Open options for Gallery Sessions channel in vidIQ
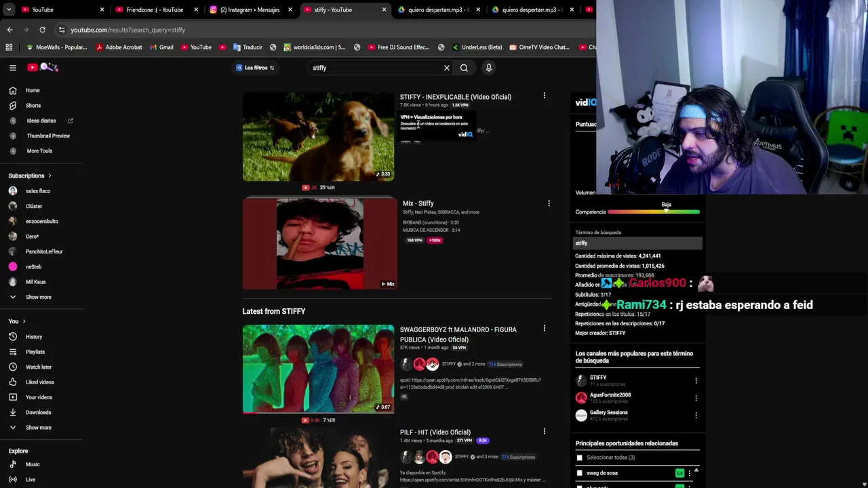 tap(696, 416)
